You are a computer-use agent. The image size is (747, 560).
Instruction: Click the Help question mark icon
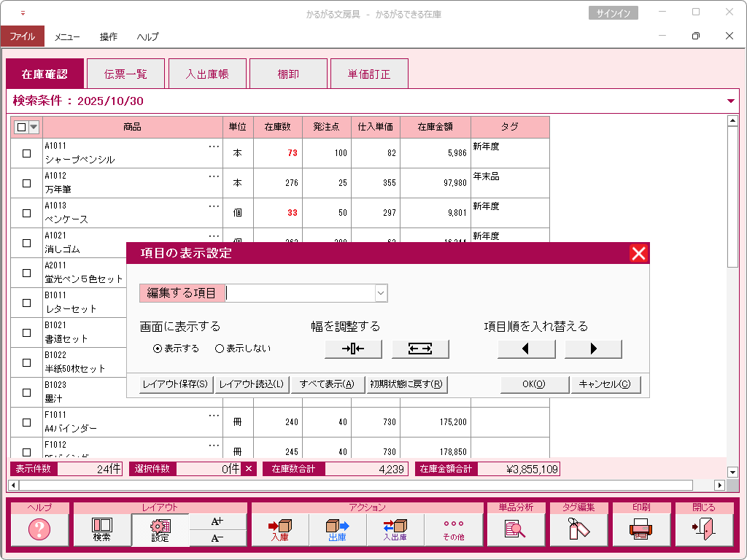(39, 529)
